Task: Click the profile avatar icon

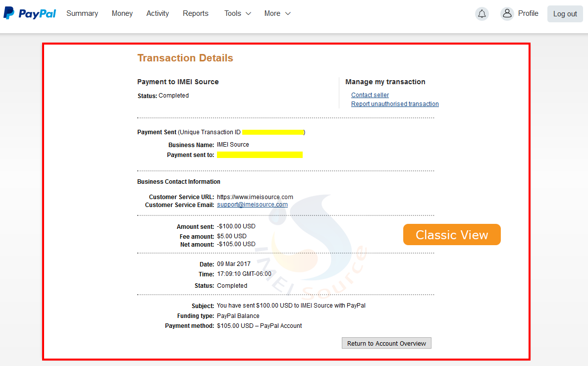Action: point(507,13)
